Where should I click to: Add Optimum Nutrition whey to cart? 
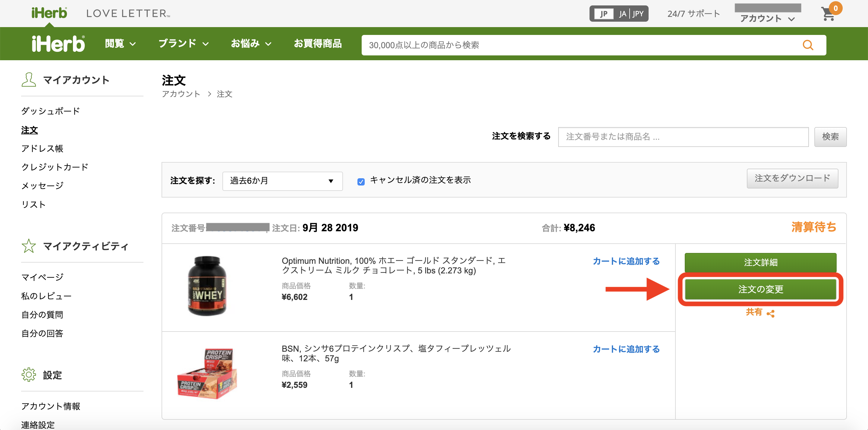coord(626,261)
